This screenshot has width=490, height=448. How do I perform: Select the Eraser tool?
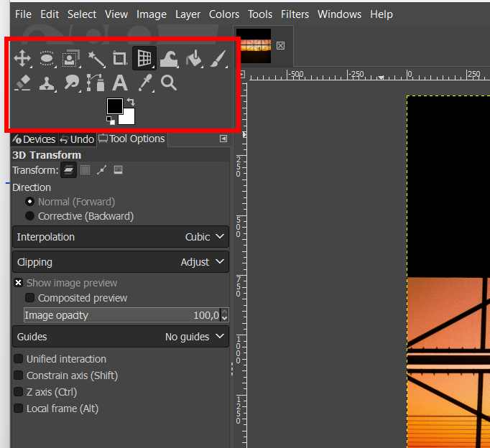click(22, 83)
